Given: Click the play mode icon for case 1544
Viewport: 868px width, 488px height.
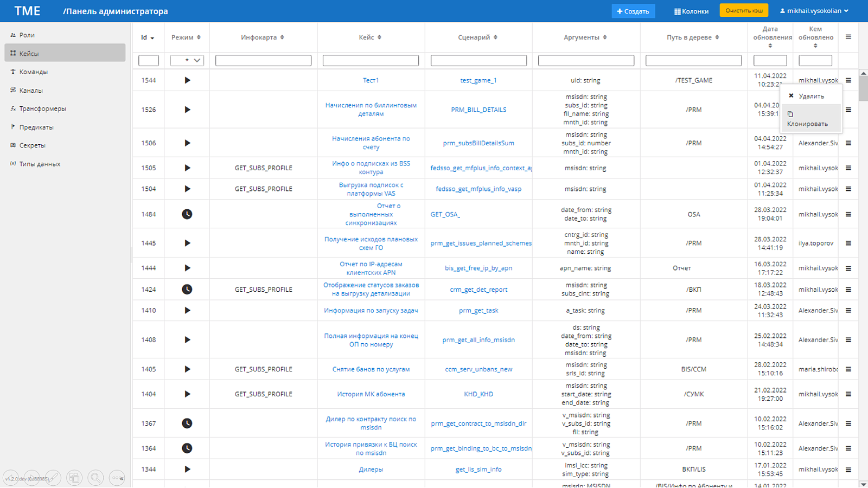Looking at the screenshot, I should coord(187,80).
